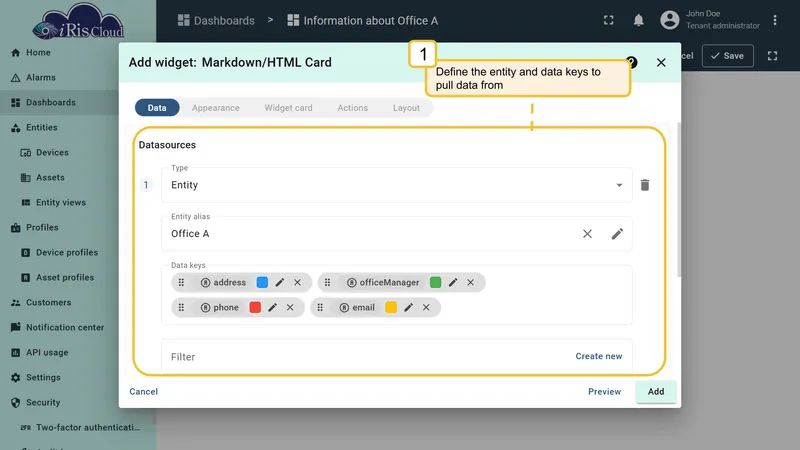Close the Add widget dialog

tap(661, 62)
